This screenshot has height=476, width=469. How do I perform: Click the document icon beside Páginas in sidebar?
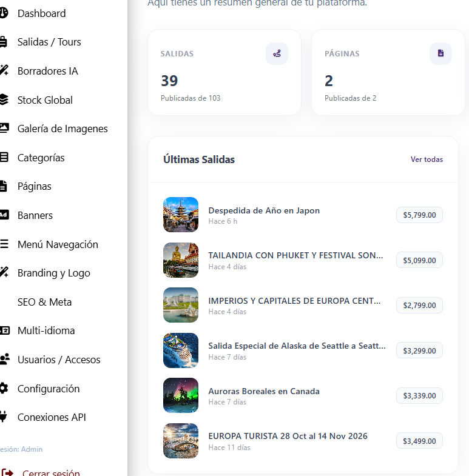tap(4, 186)
